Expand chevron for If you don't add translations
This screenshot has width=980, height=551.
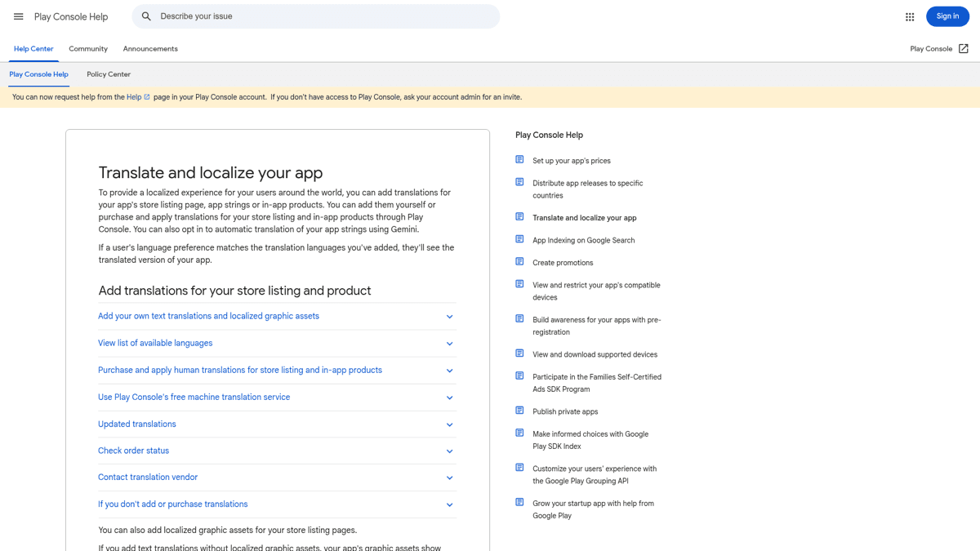pos(449,504)
